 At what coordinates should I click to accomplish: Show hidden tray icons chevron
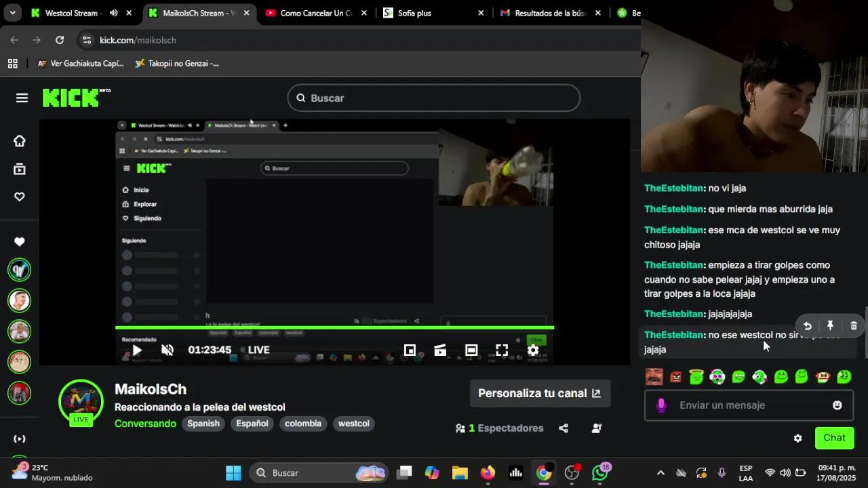(660, 473)
